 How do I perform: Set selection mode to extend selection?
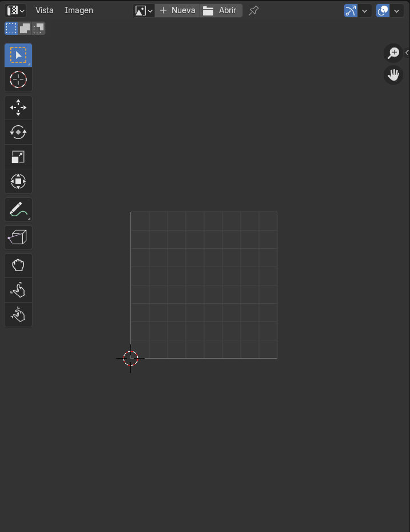click(x=25, y=28)
